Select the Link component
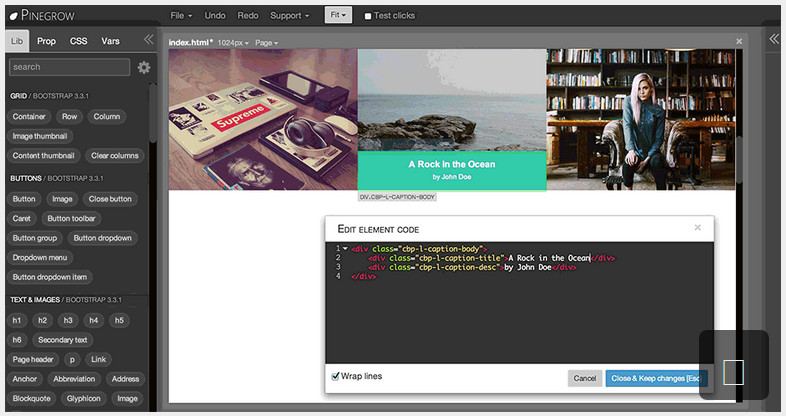Image resolution: width=786 pixels, height=416 pixels. [x=98, y=359]
